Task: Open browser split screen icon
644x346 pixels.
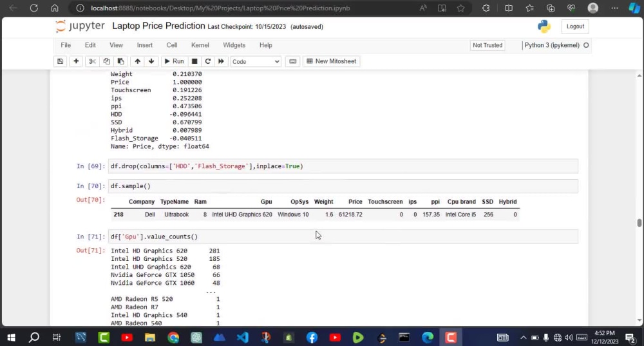Action: 509,8
